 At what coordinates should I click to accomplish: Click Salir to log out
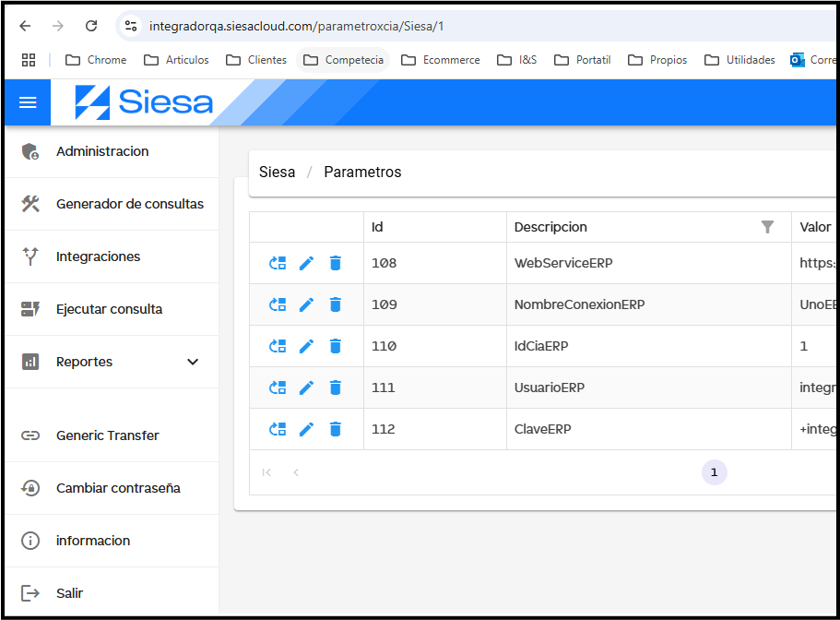[69, 593]
